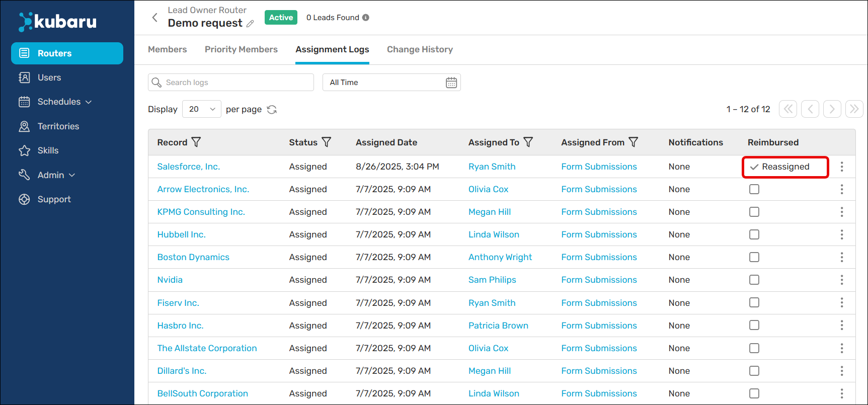Screen dimensions: 868x405
Task: Open more options for Hasbro Inc. row
Action: point(842,326)
